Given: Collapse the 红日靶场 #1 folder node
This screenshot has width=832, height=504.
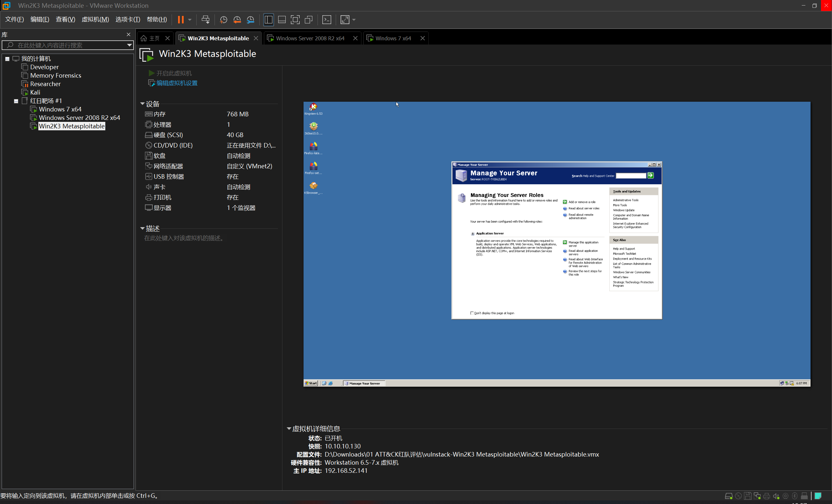Looking at the screenshot, I should (16, 101).
